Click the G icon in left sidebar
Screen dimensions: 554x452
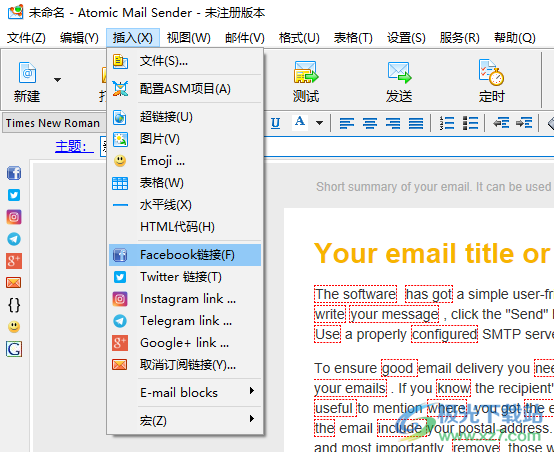coord(14,349)
